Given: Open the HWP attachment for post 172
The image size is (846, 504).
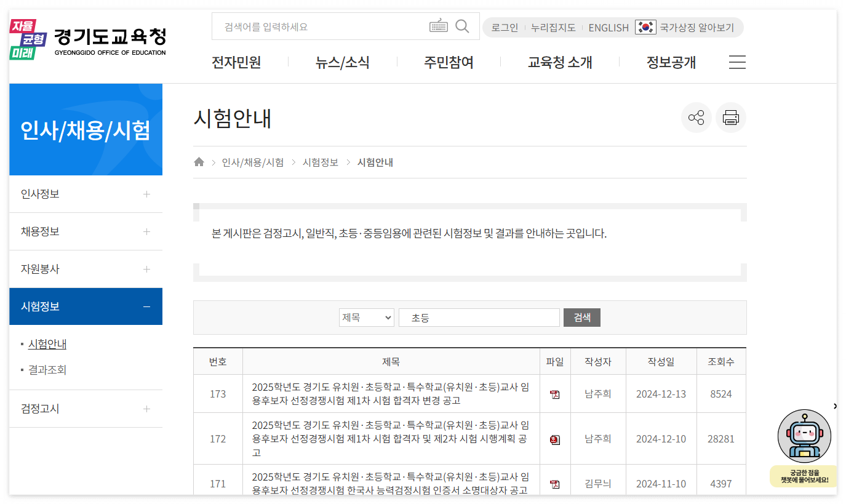Looking at the screenshot, I should tap(554, 439).
